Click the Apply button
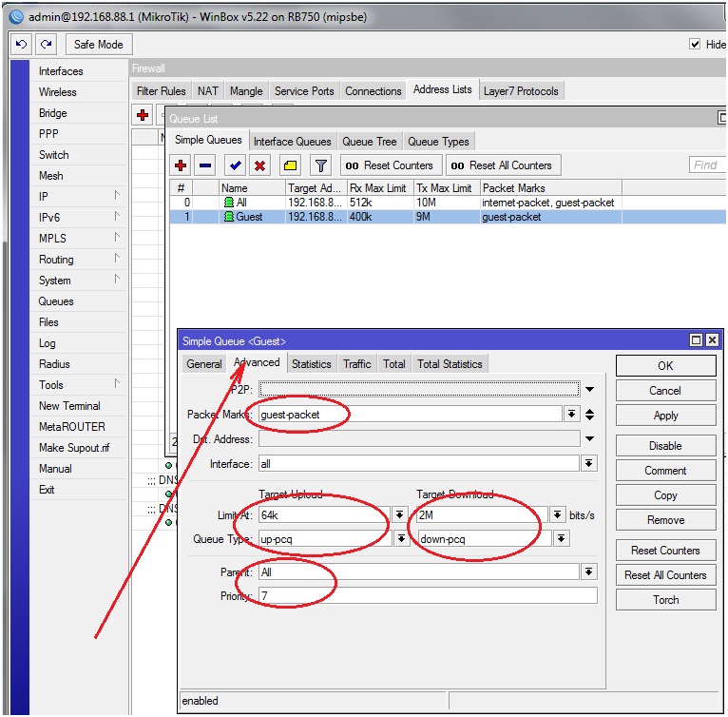 (665, 416)
